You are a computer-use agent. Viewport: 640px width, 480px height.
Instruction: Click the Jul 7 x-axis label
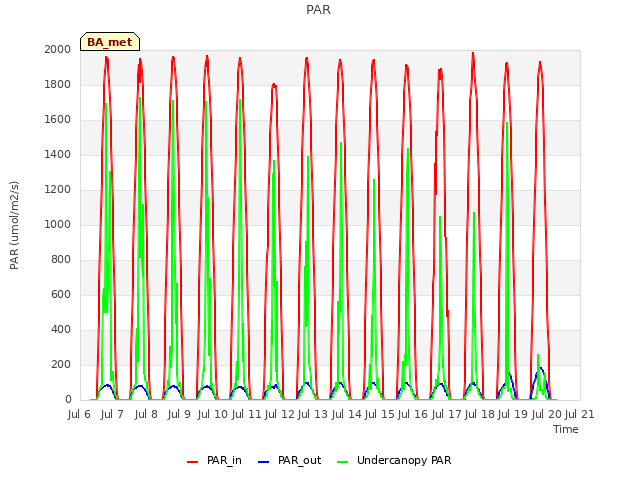112,415
